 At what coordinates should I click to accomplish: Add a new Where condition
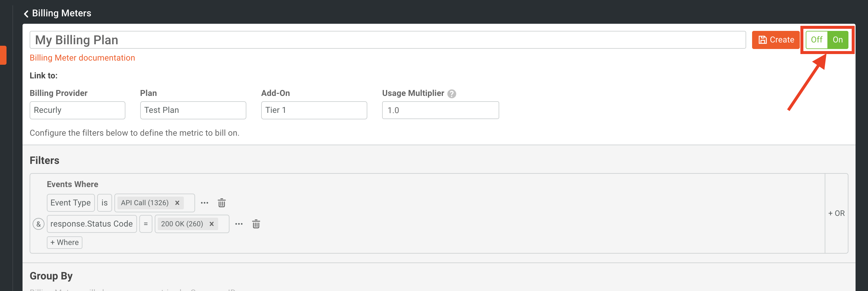pyautogui.click(x=64, y=242)
